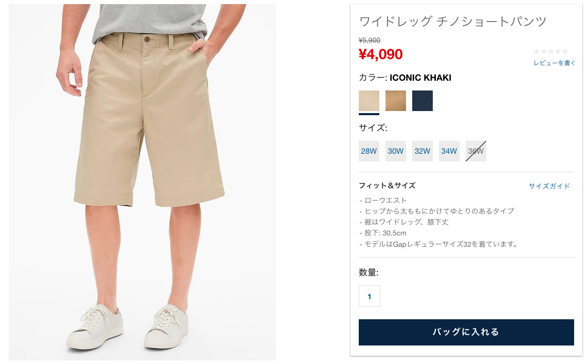Open the サイズガイド size guide link

coord(549,186)
